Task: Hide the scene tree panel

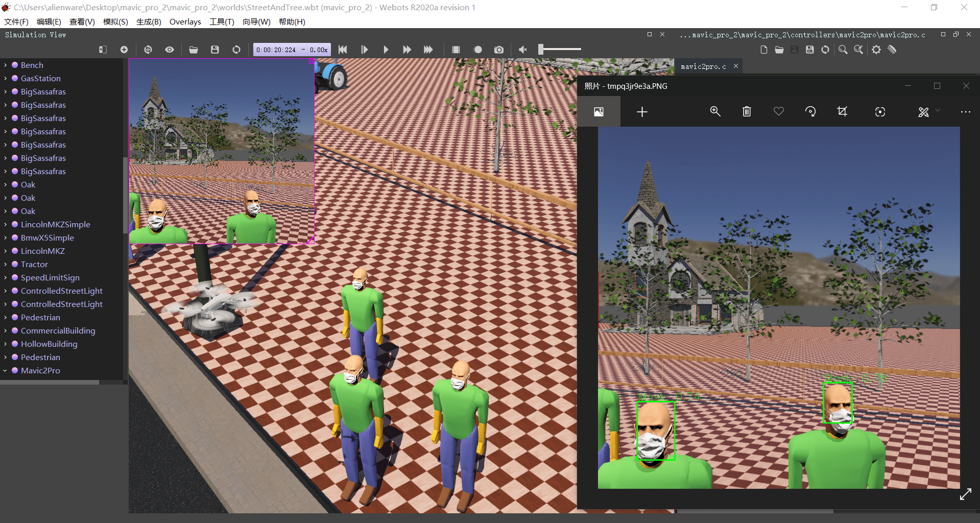Action: click(103, 50)
